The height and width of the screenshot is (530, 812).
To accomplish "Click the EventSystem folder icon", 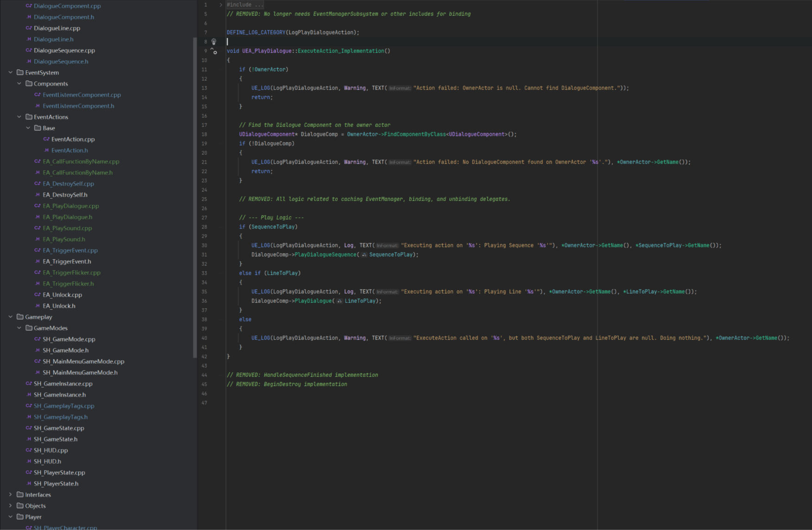I will tap(20, 73).
